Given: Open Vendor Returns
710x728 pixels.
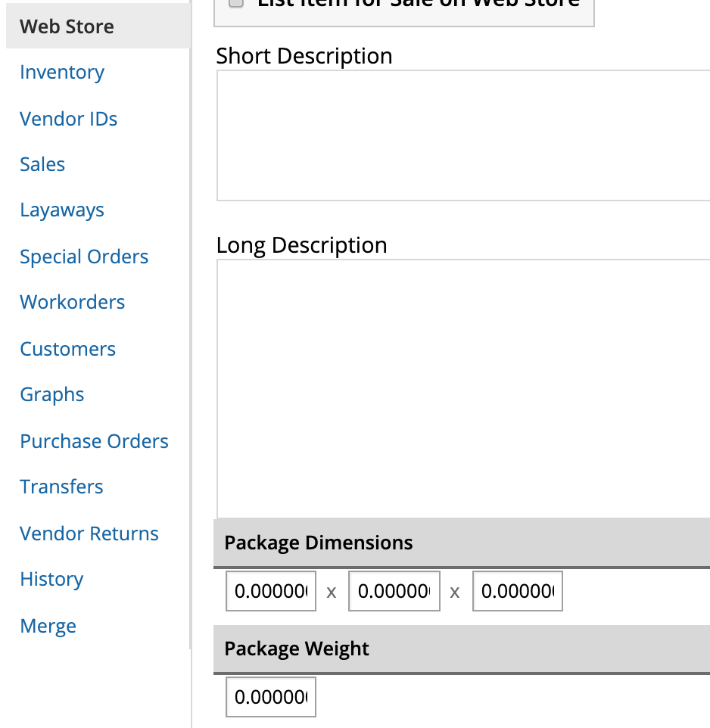Looking at the screenshot, I should point(89,534).
